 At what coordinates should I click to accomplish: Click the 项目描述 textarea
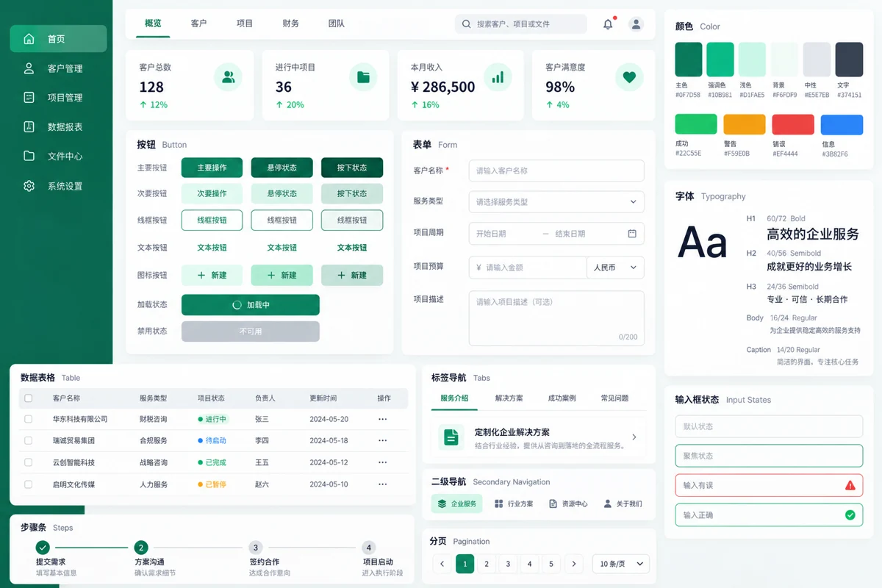coord(556,318)
